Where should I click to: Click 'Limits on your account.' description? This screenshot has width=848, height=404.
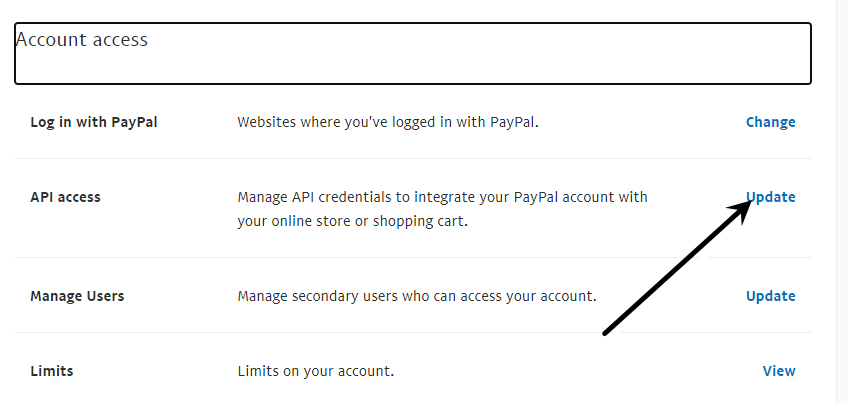pyautogui.click(x=315, y=371)
